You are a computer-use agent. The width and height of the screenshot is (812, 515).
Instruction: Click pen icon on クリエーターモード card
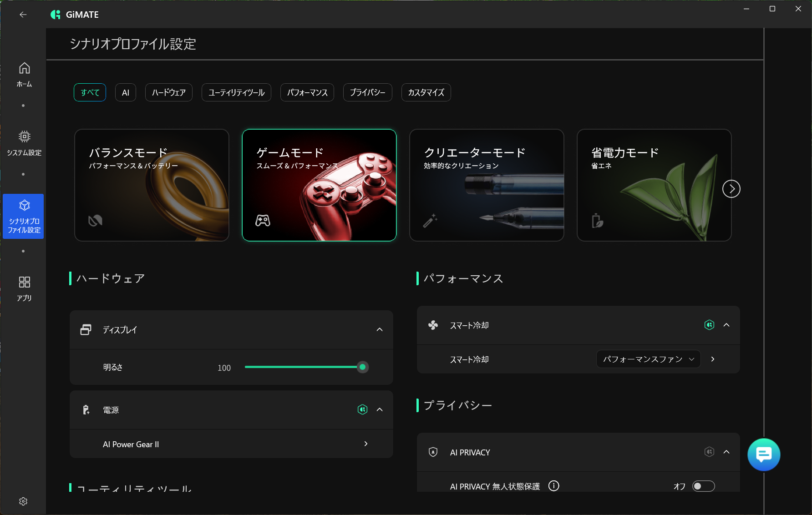[430, 221]
